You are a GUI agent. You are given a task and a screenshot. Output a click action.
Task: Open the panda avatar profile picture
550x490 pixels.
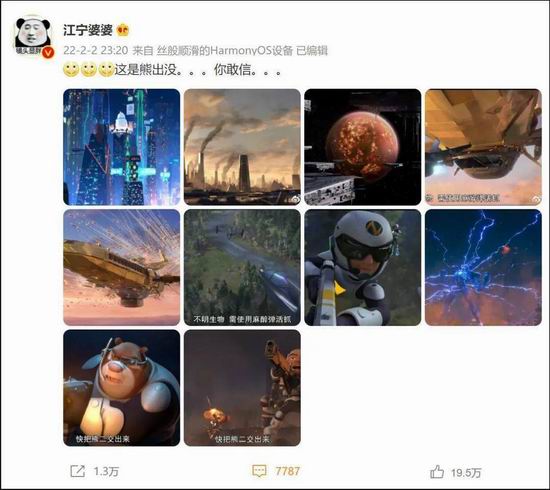click(33, 37)
